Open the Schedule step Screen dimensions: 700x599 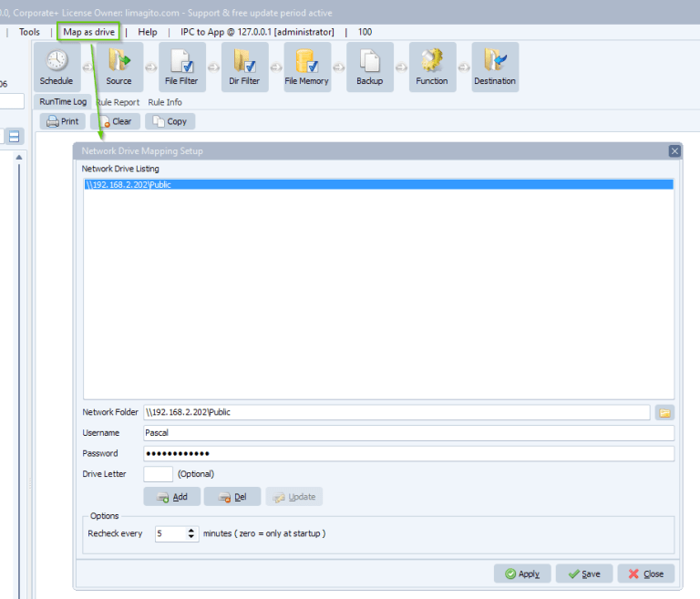click(57, 67)
